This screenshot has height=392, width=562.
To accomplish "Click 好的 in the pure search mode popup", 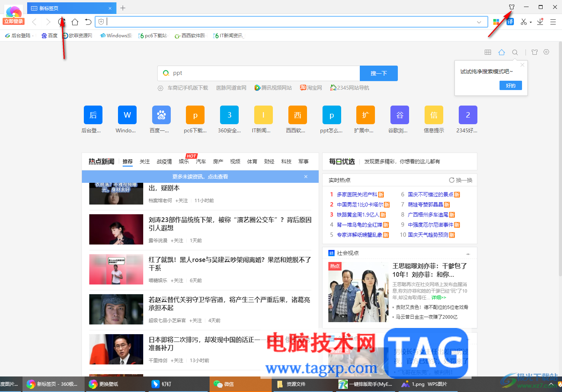I will point(510,86).
